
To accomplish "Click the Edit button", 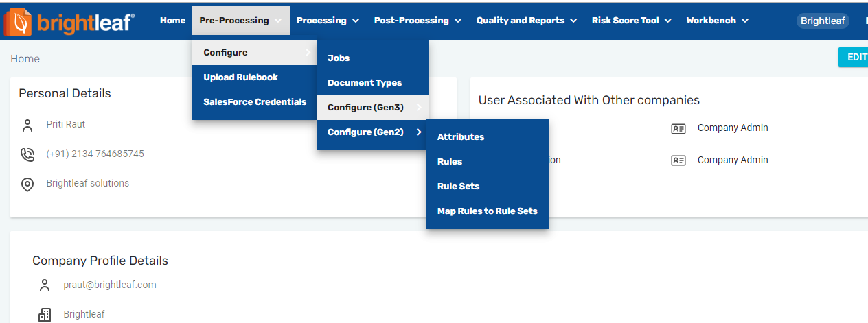I will (x=856, y=58).
